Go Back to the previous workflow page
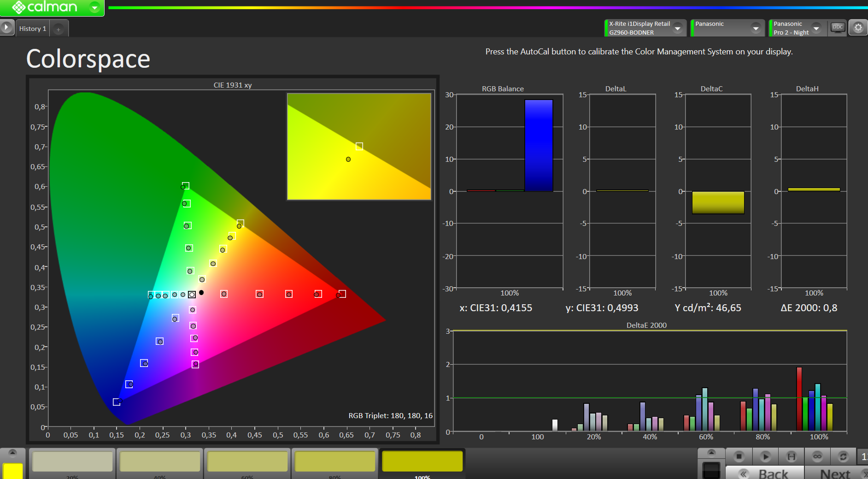 [x=765, y=473]
